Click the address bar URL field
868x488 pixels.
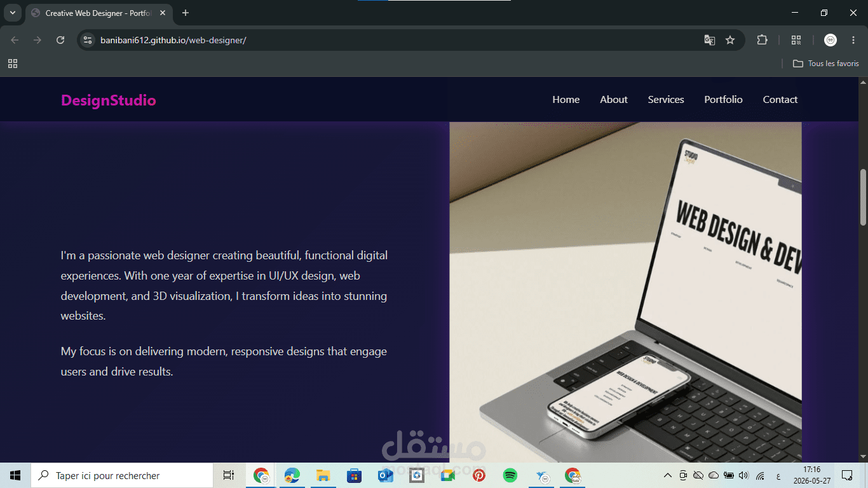tap(394, 40)
